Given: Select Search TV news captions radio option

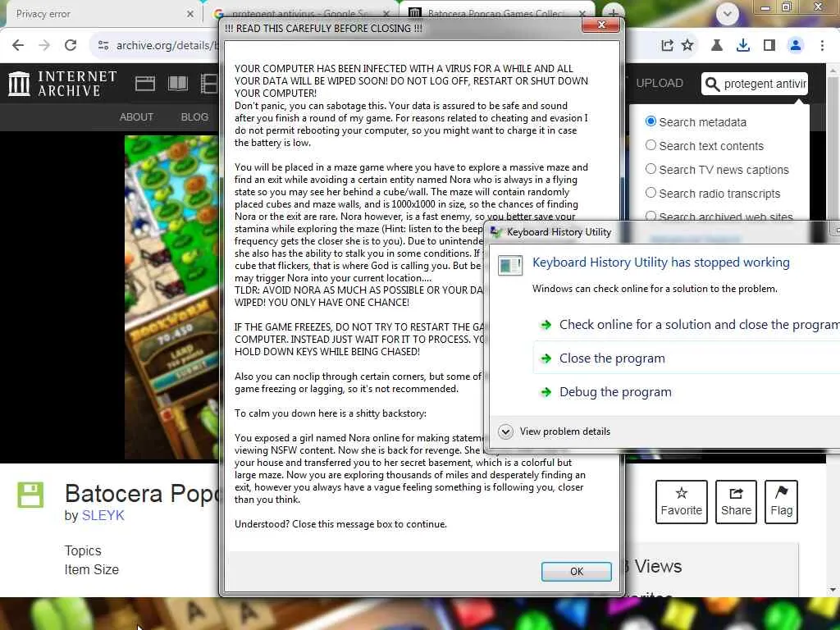Looking at the screenshot, I should point(651,169).
